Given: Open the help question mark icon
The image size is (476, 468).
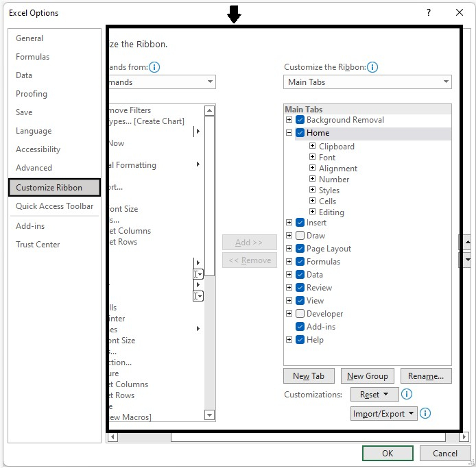Looking at the screenshot, I should pyautogui.click(x=429, y=12).
